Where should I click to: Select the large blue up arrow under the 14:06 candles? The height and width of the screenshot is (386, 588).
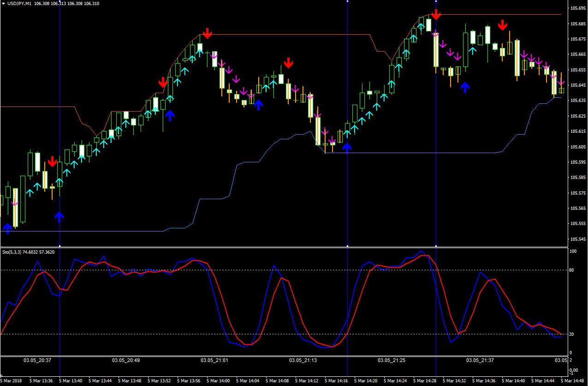(x=258, y=105)
